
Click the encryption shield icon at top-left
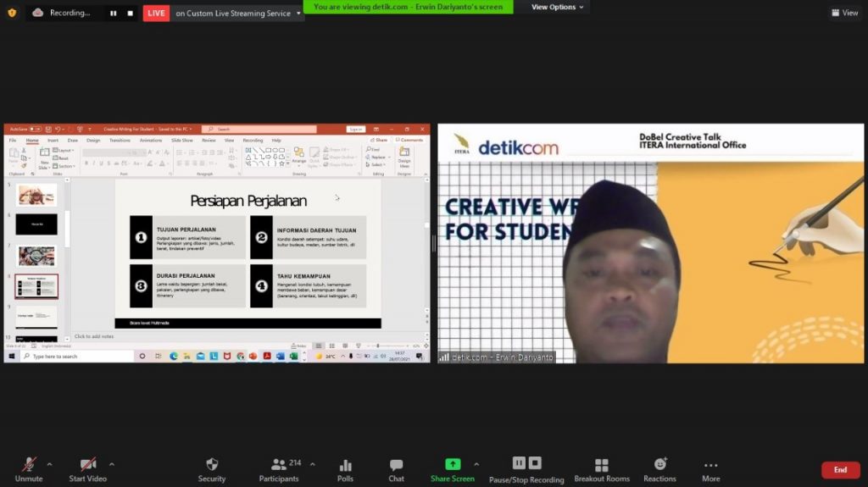pyautogui.click(x=12, y=13)
